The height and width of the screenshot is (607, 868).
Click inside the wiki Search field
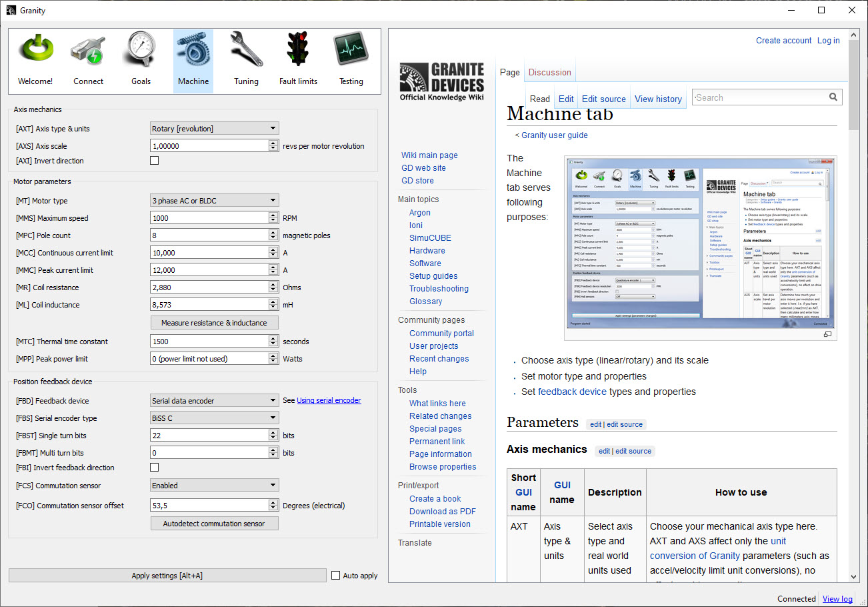(x=760, y=97)
